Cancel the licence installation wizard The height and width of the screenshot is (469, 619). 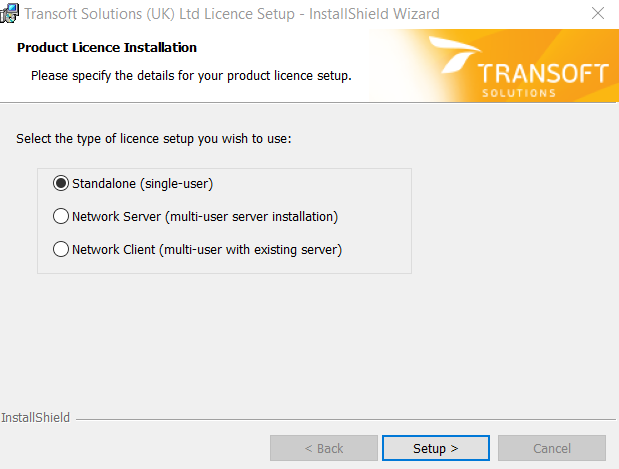click(552, 448)
